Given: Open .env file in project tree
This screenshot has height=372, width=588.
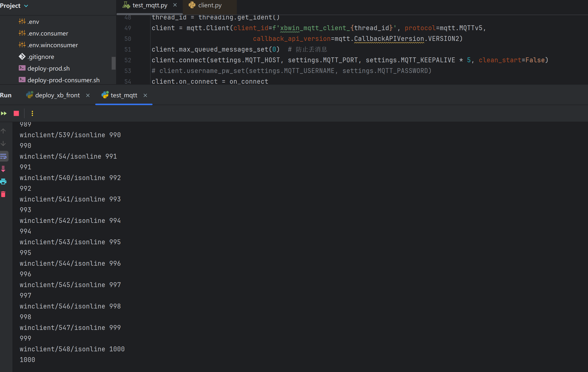Looking at the screenshot, I should point(33,22).
